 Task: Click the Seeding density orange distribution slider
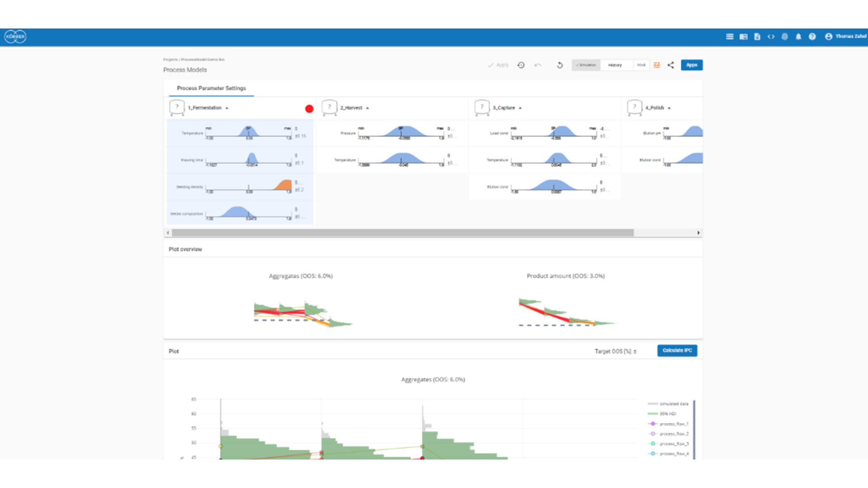click(x=284, y=185)
